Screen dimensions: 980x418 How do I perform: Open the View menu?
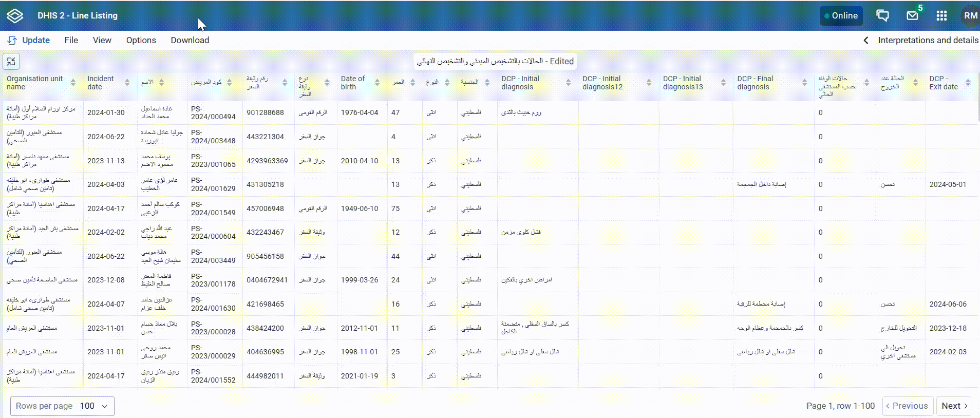click(102, 40)
